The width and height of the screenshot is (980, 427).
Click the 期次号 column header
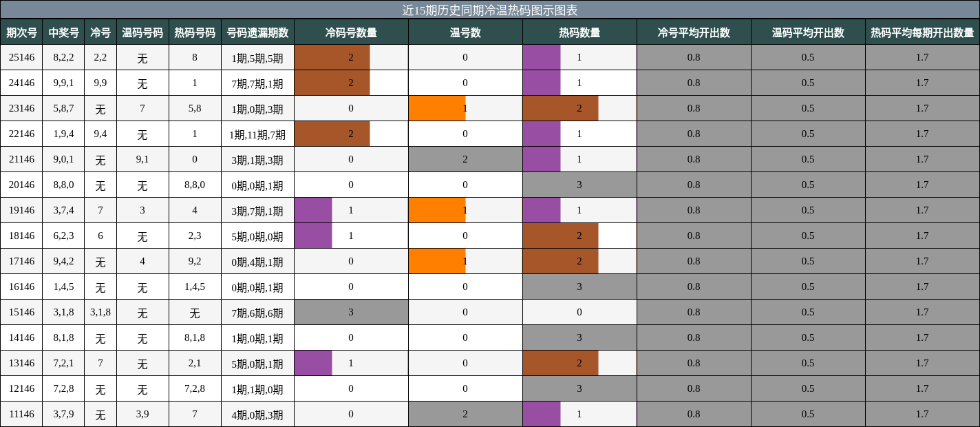pyautogui.click(x=21, y=32)
